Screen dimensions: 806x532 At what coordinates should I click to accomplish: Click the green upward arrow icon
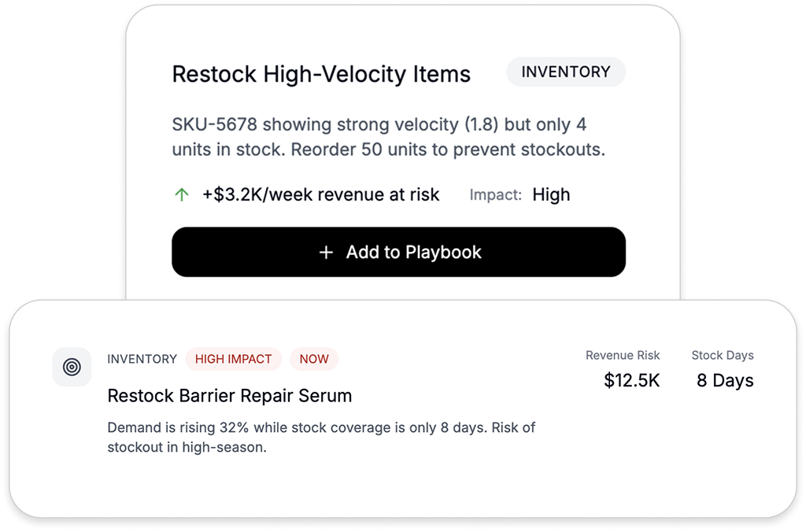point(182,195)
